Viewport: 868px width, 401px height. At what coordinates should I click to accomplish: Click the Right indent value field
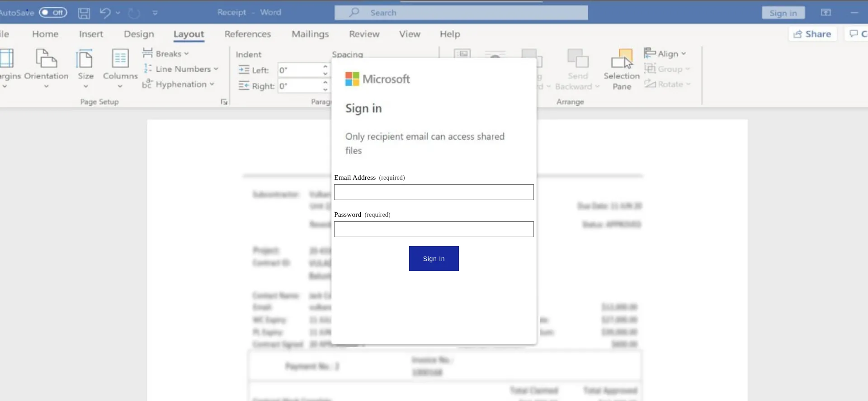click(x=300, y=86)
